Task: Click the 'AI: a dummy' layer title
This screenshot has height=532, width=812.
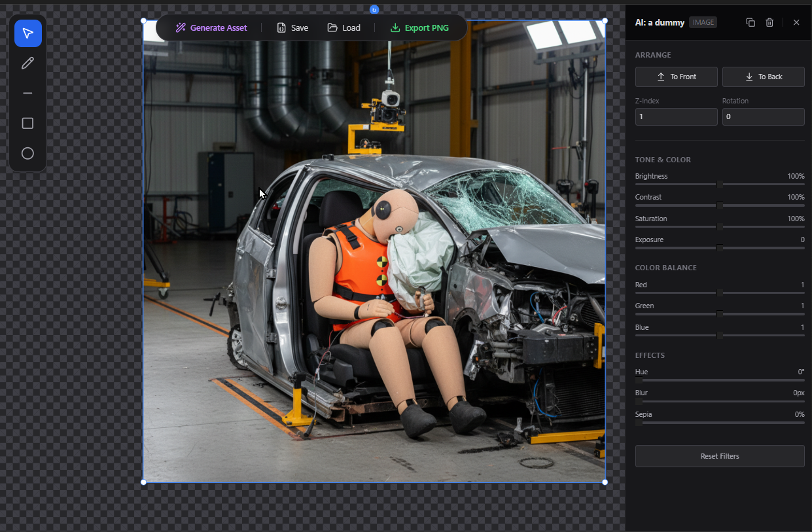Action: click(x=660, y=22)
